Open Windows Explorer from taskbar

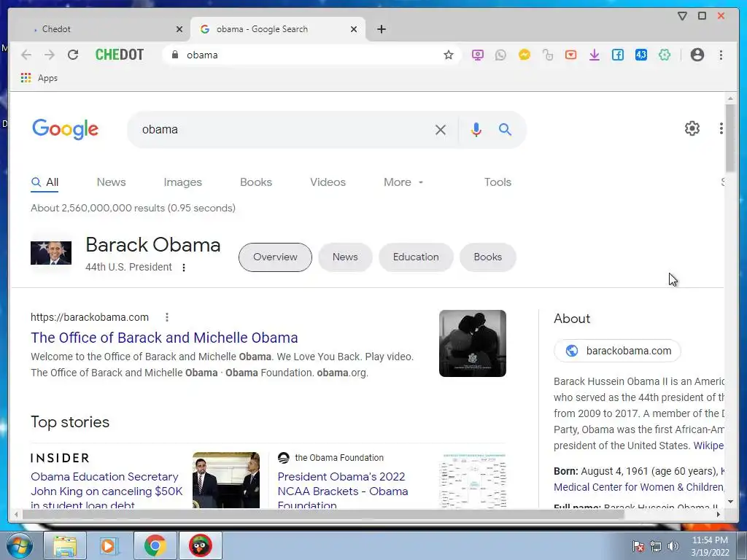(65, 545)
